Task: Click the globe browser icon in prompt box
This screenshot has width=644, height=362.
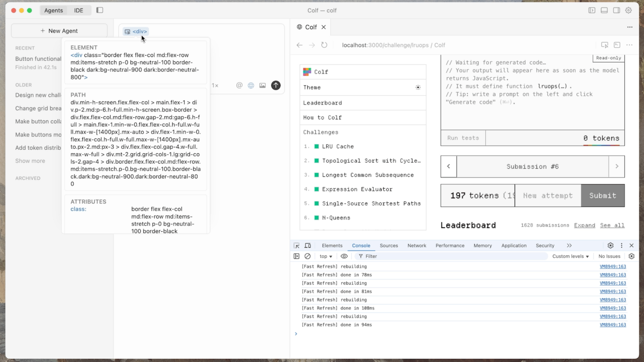Action: pyautogui.click(x=251, y=86)
